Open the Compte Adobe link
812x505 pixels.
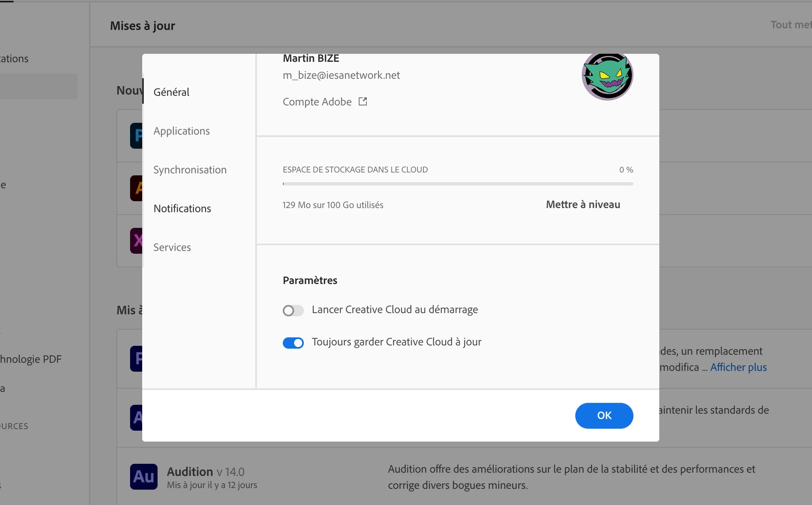(x=317, y=102)
